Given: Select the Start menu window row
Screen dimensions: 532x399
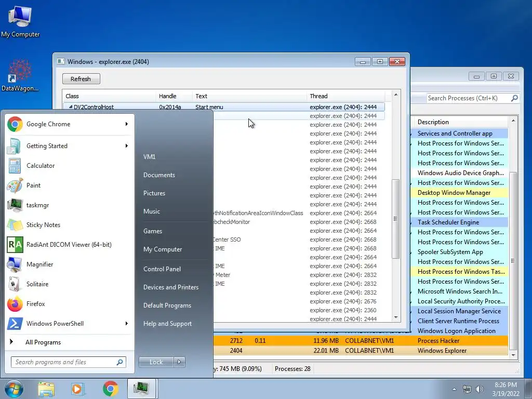Looking at the screenshot, I should pyautogui.click(x=224, y=107).
